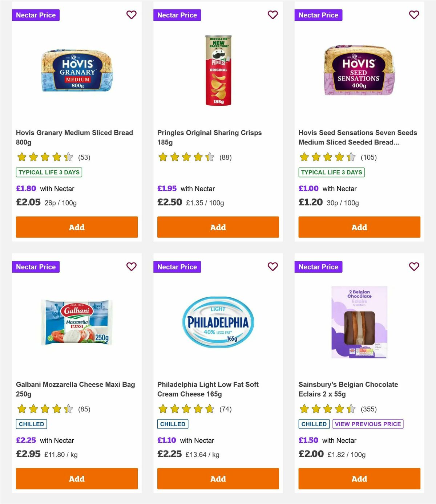This screenshot has height=504, width=436.
Task: View previous price for the Belgian eclairs
Action: (368, 424)
